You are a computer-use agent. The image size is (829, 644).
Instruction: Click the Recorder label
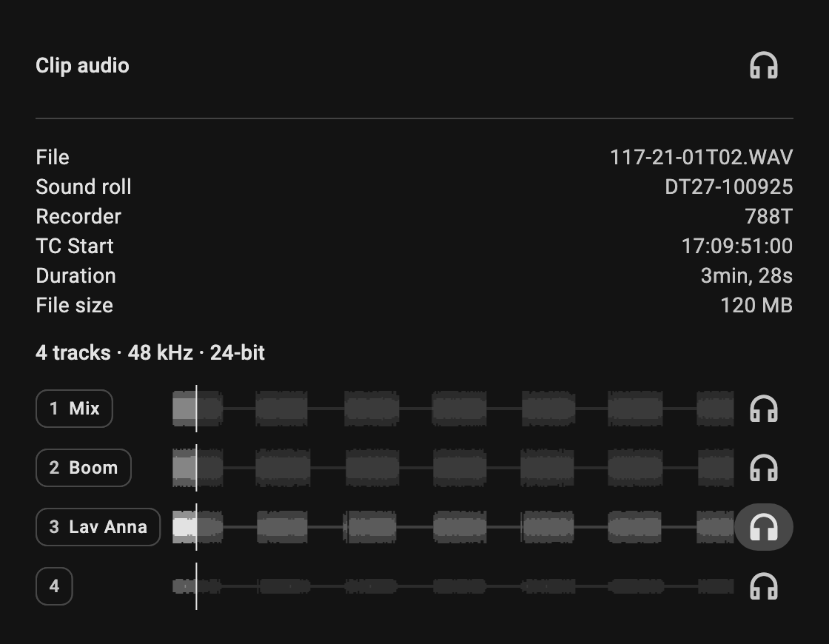78,216
